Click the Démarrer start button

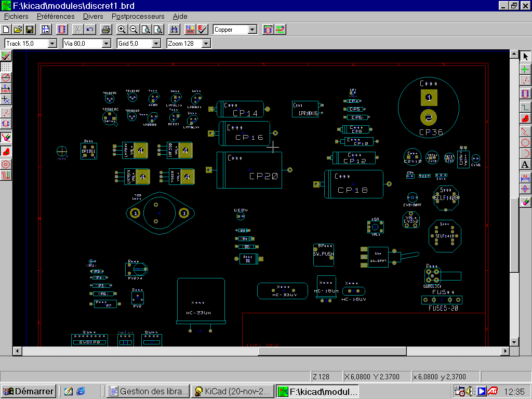click(28, 391)
